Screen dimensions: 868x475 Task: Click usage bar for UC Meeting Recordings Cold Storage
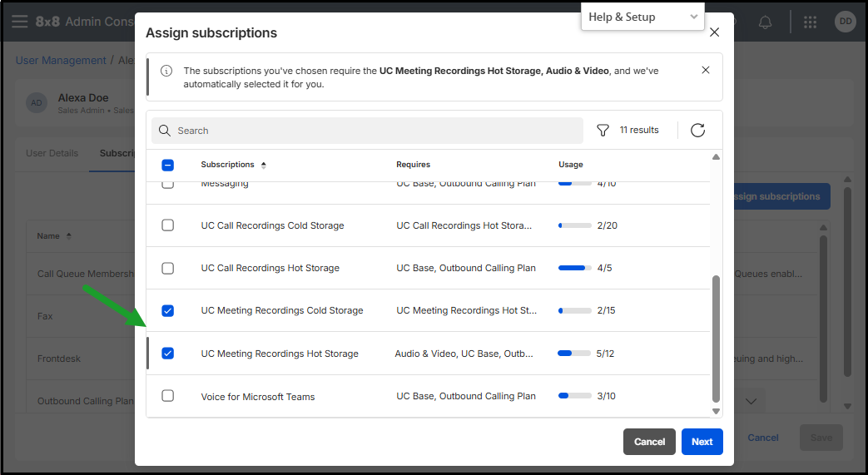(x=574, y=310)
